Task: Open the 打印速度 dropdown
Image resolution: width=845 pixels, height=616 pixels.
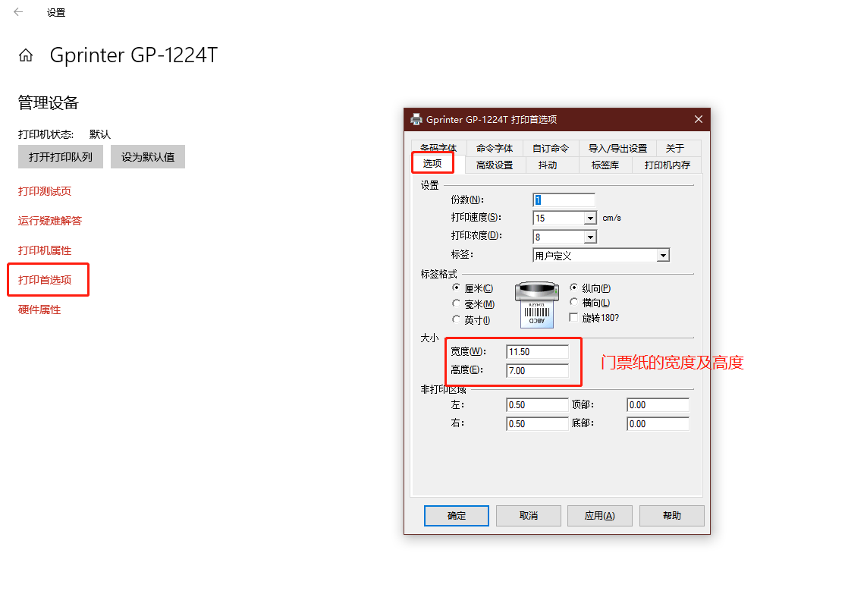Action: 590,218
